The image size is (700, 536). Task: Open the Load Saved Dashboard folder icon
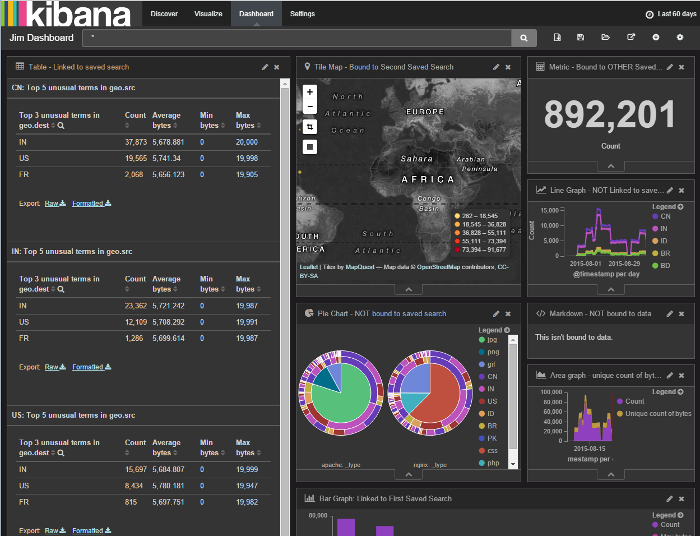[x=606, y=38]
